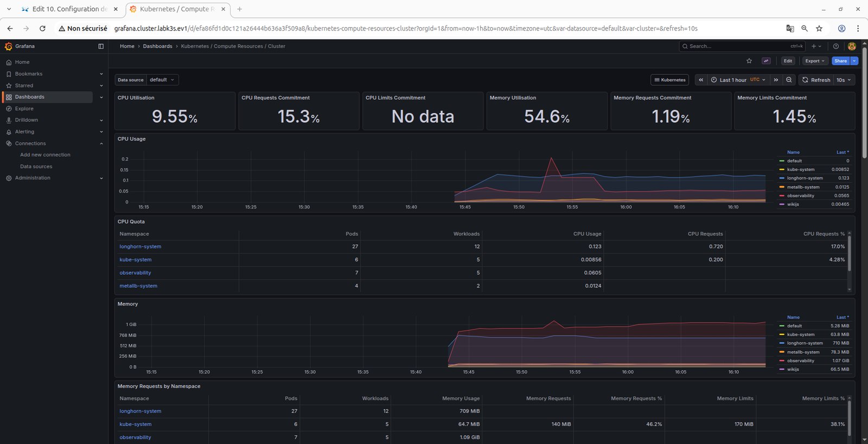
Task: Open Add new connection
Action: (45, 155)
